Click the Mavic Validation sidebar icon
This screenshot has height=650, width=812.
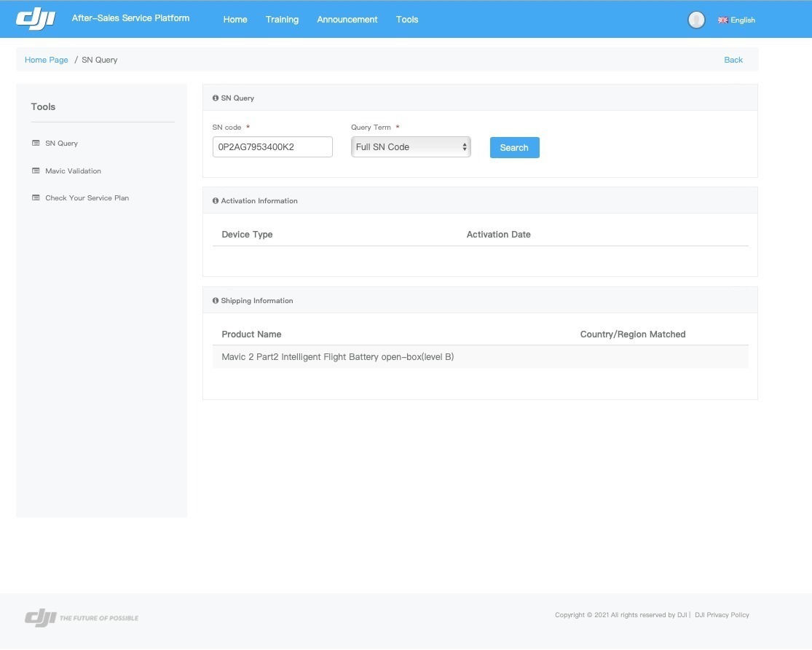36,171
